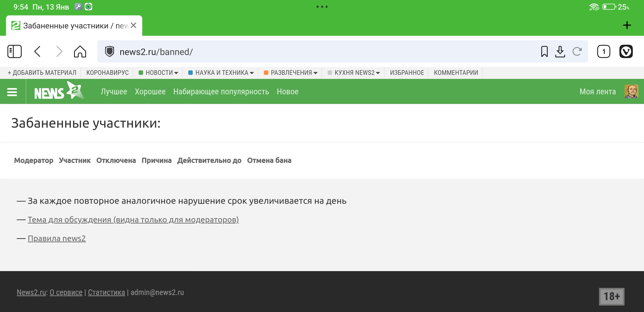The height and width of the screenshot is (312, 644).
Task: Add a new browser tab
Action: click(627, 25)
